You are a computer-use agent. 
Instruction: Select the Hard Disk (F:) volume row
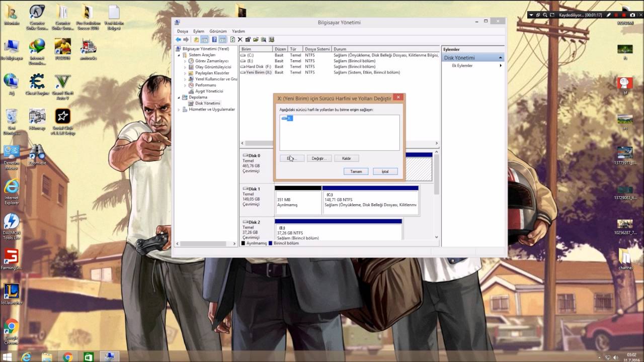(339, 66)
